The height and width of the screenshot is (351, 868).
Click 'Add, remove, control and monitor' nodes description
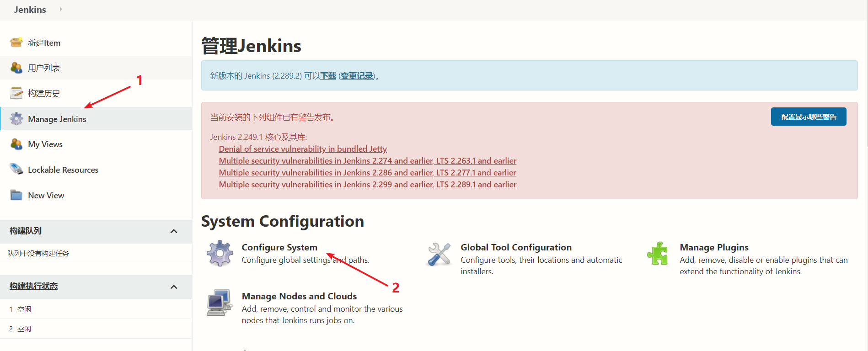point(322,314)
